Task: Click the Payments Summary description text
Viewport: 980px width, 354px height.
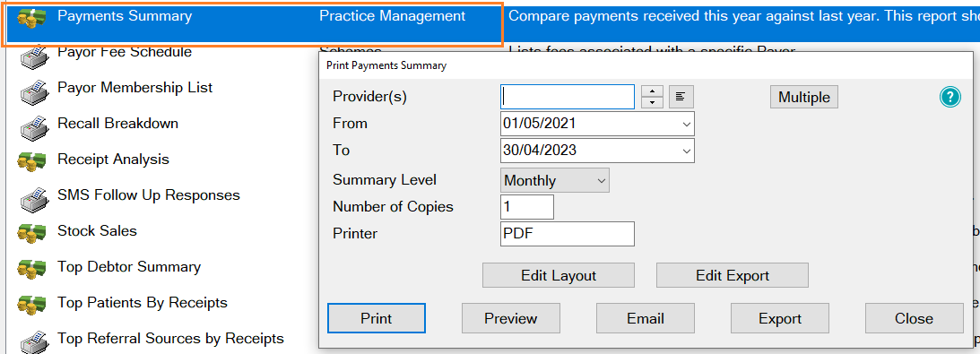Action: 744,16
